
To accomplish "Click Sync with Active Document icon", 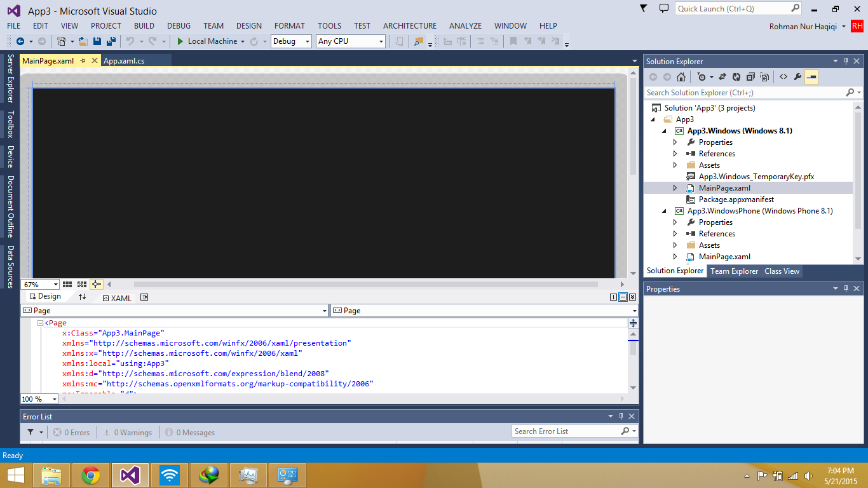I will 722,77.
